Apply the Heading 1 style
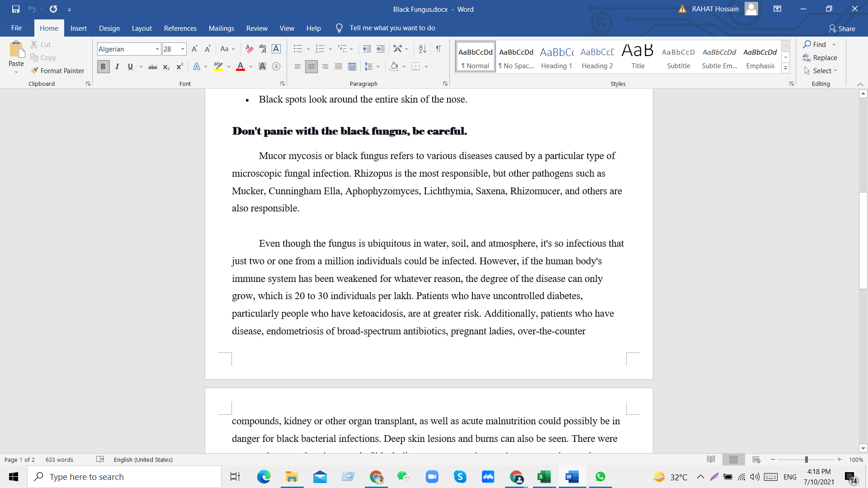 click(x=557, y=56)
